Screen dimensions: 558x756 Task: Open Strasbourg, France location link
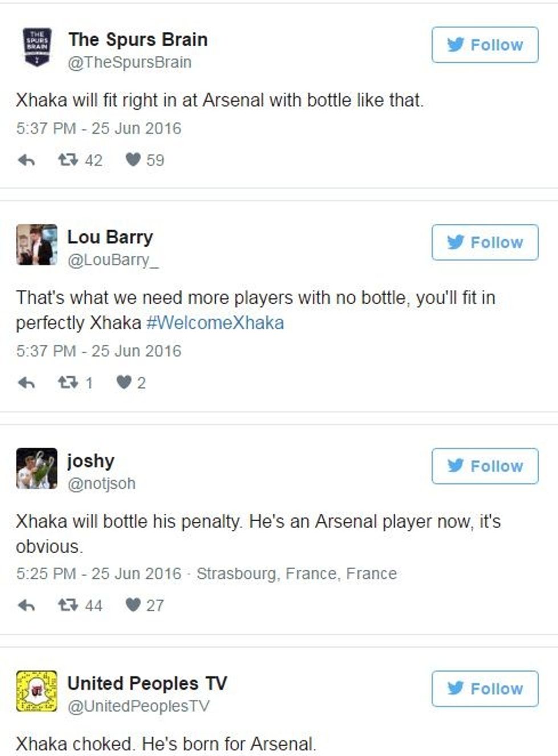point(296,574)
